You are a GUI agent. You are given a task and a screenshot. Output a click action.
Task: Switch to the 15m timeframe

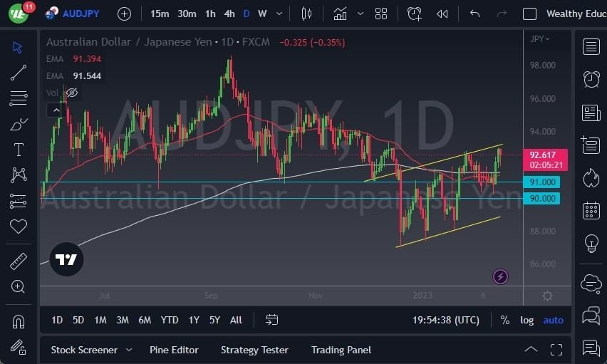pyautogui.click(x=160, y=14)
